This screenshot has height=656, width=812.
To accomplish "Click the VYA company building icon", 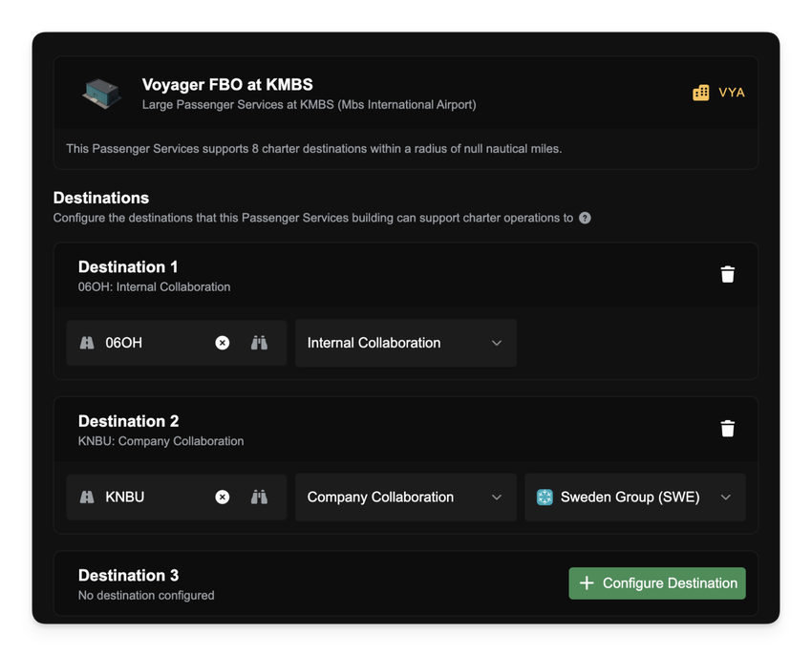I will click(701, 93).
